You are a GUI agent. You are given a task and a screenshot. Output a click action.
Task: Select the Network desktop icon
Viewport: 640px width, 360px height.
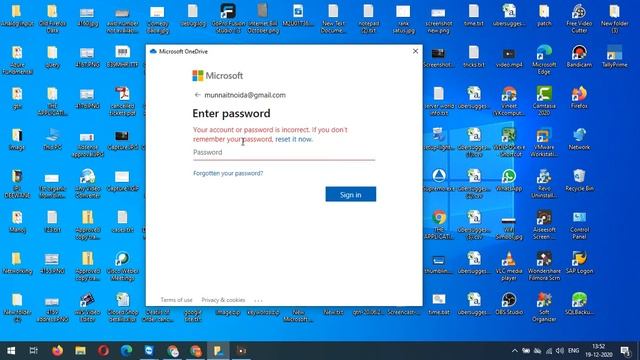click(579, 139)
